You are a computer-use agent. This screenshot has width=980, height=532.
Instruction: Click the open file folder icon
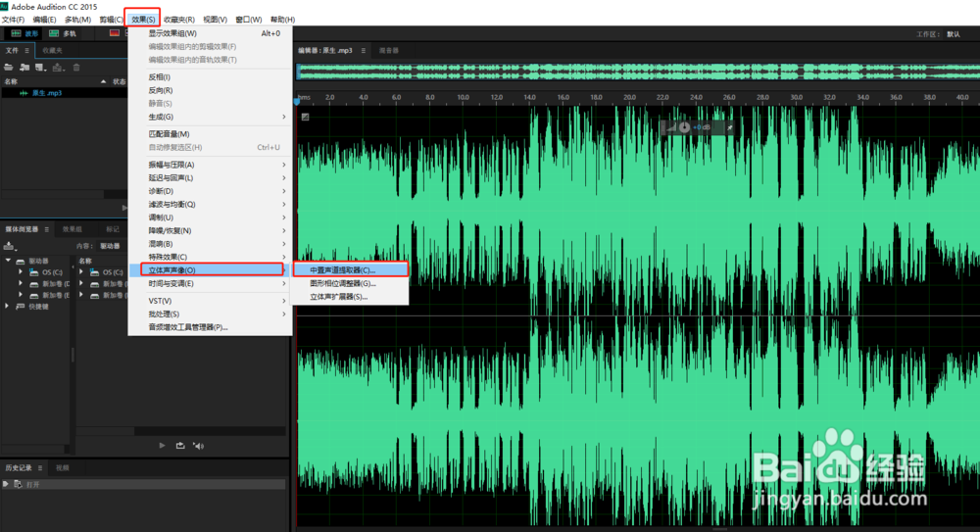[x=9, y=68]
